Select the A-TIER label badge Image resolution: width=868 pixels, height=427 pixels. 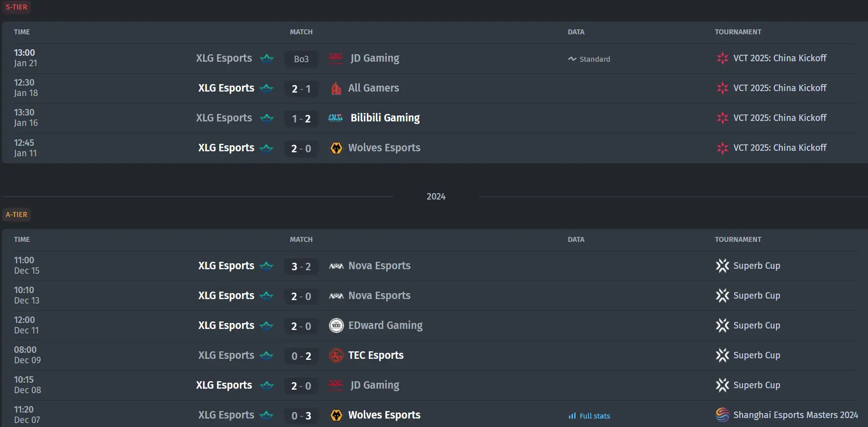click(16, 214)
